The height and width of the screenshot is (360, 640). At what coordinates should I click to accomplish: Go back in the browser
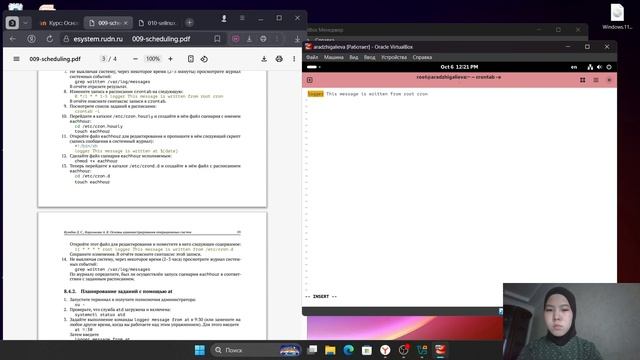click(13, 39)
